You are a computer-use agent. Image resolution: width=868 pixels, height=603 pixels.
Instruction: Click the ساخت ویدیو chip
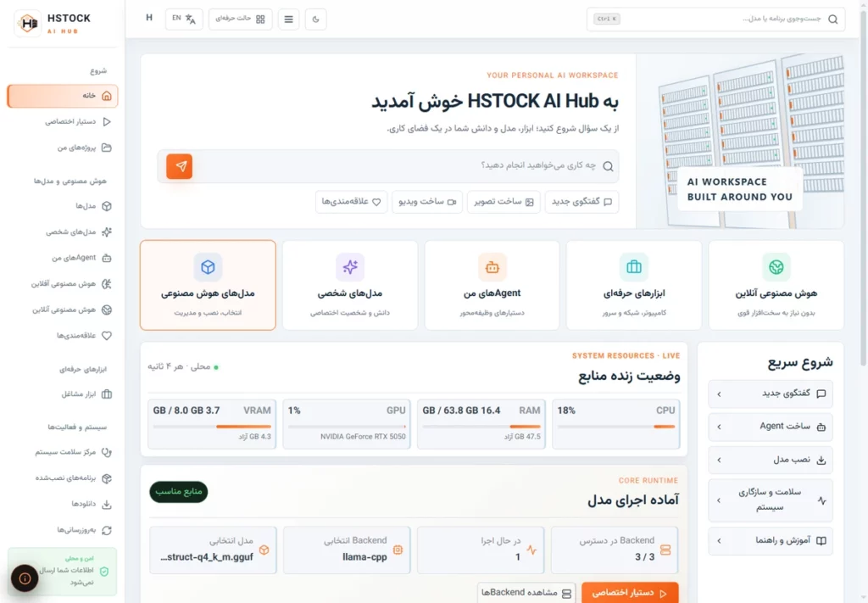pyautogui.click(x=427, y=202)
